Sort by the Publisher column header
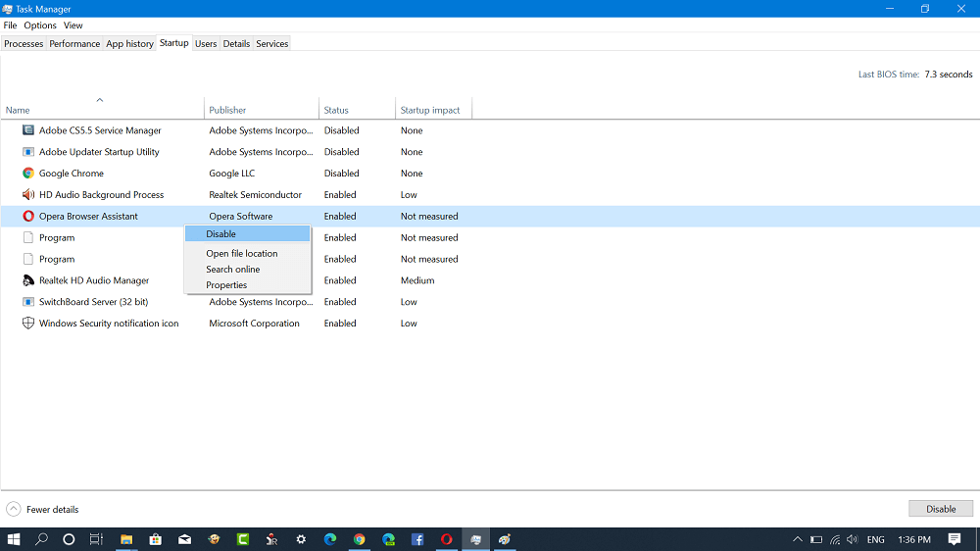980x551 pixels. [262, 107]
